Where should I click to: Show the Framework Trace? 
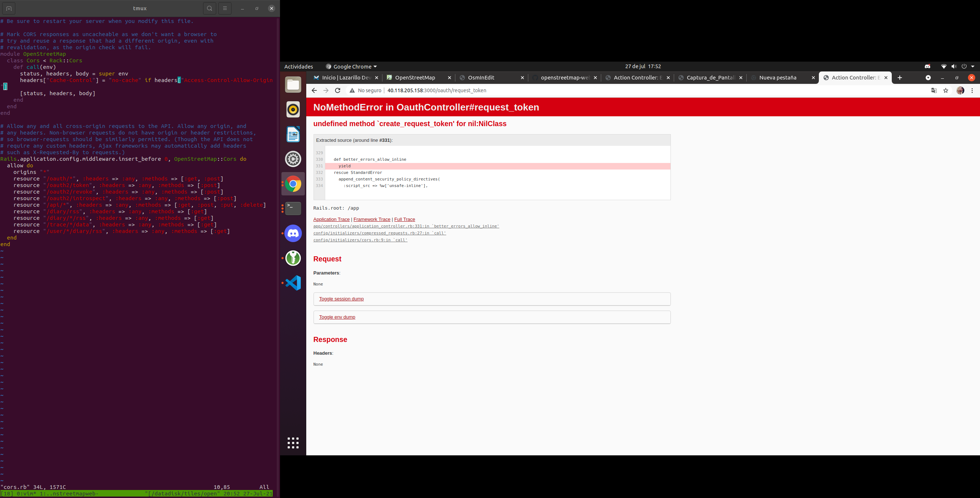click(x=372, y=219)
